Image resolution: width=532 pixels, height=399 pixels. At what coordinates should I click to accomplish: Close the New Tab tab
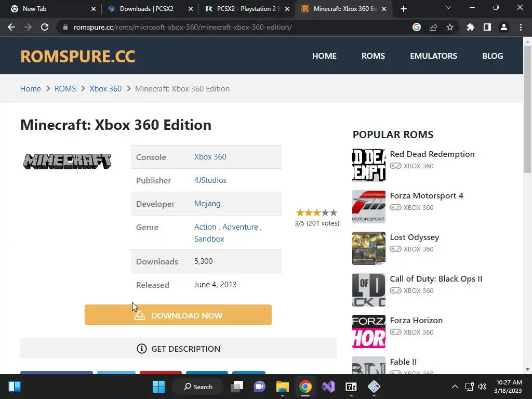(x=94, y=9)
